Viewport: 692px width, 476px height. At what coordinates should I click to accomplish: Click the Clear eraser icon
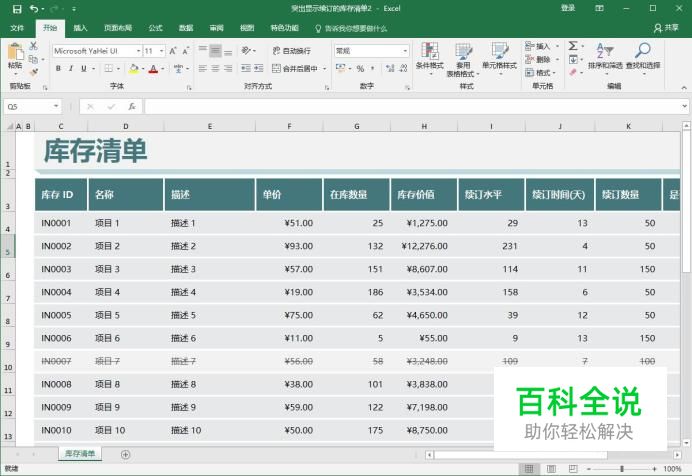click(573, 72)
